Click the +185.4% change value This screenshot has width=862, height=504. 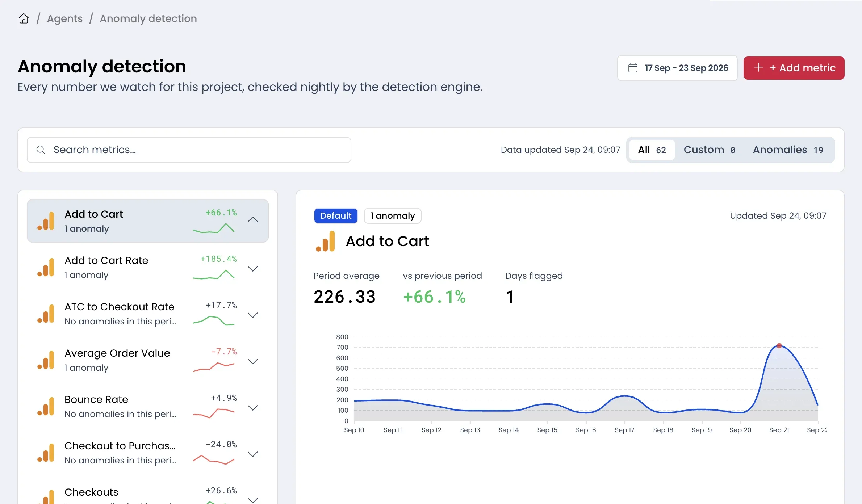click(x=218, y=259)
